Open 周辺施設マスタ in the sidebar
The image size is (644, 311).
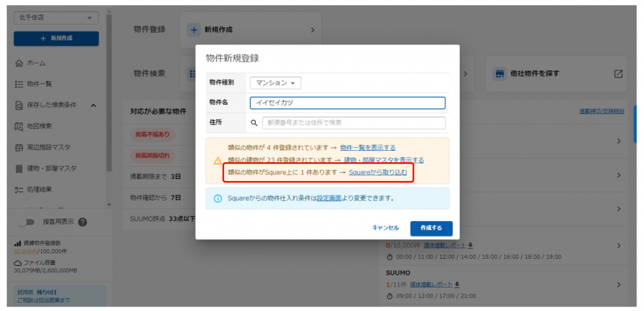(48, 147)
